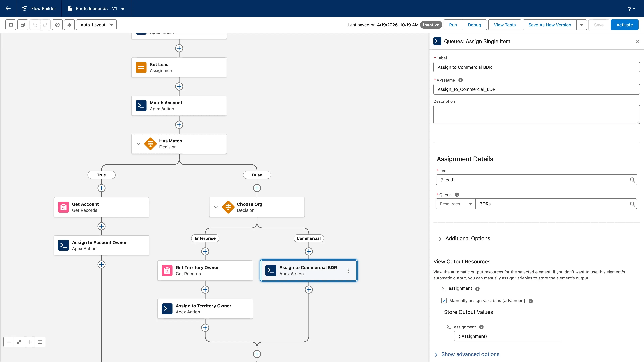Click the API Name input field

(x=536, y=89)
